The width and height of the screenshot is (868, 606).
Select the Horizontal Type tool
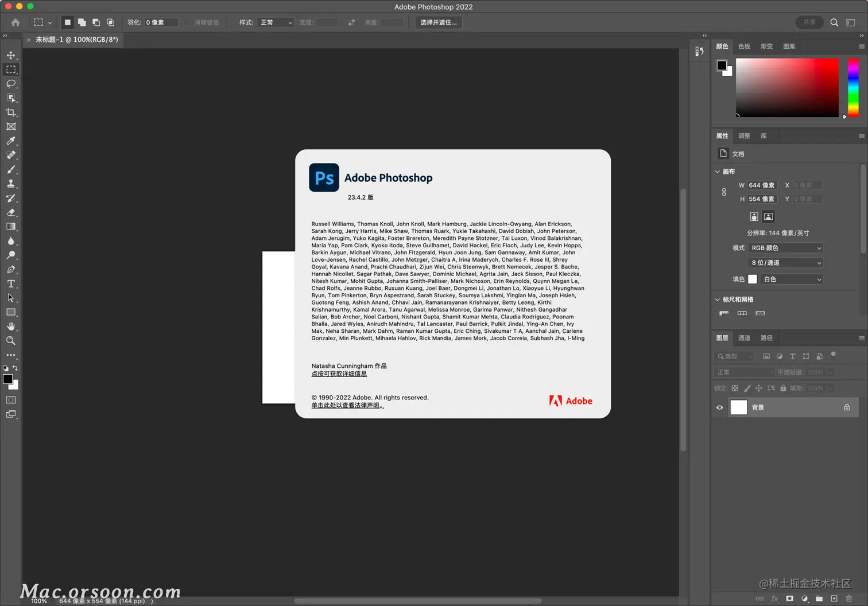tap(11, 283)
